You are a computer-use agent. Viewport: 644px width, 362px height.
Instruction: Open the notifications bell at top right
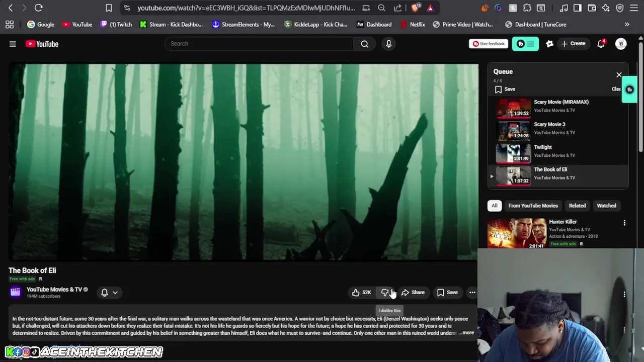pos(601,44)
